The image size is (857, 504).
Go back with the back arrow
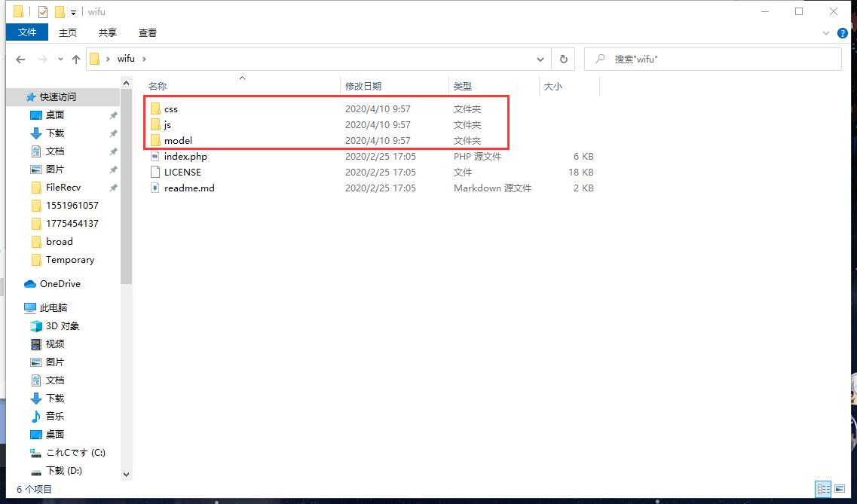pyautogui.click(x=20, y=59)
